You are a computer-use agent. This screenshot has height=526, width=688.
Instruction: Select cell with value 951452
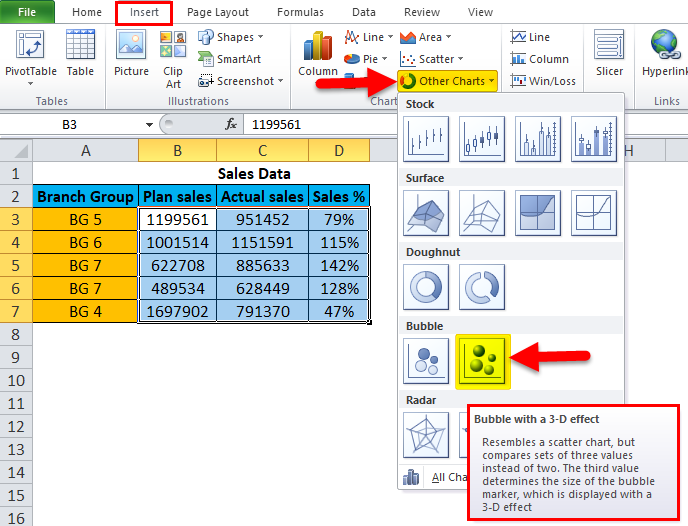pyautogui.click(x=262, y=219)
